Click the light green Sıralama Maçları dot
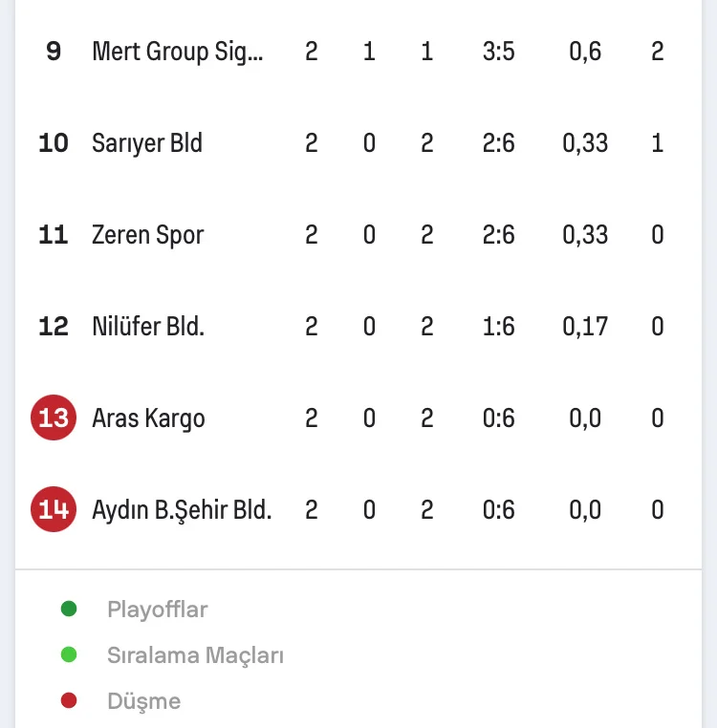 coord(68,654)
